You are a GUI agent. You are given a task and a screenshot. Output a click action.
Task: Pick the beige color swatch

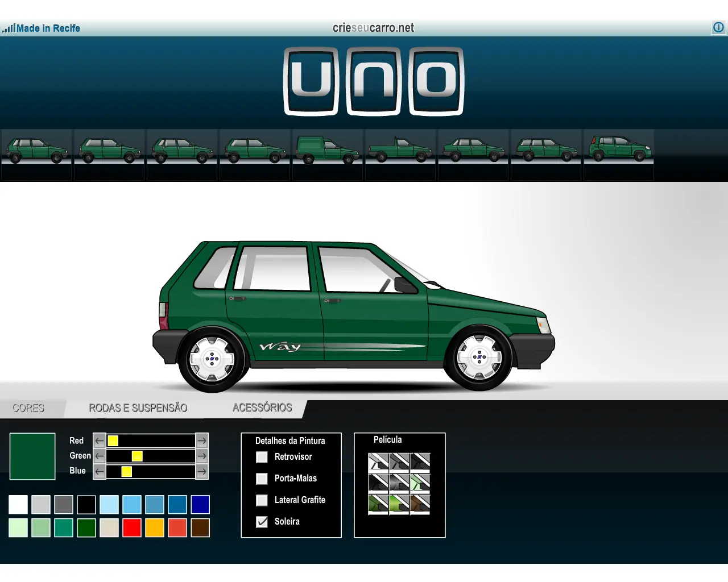pos(109,527)
